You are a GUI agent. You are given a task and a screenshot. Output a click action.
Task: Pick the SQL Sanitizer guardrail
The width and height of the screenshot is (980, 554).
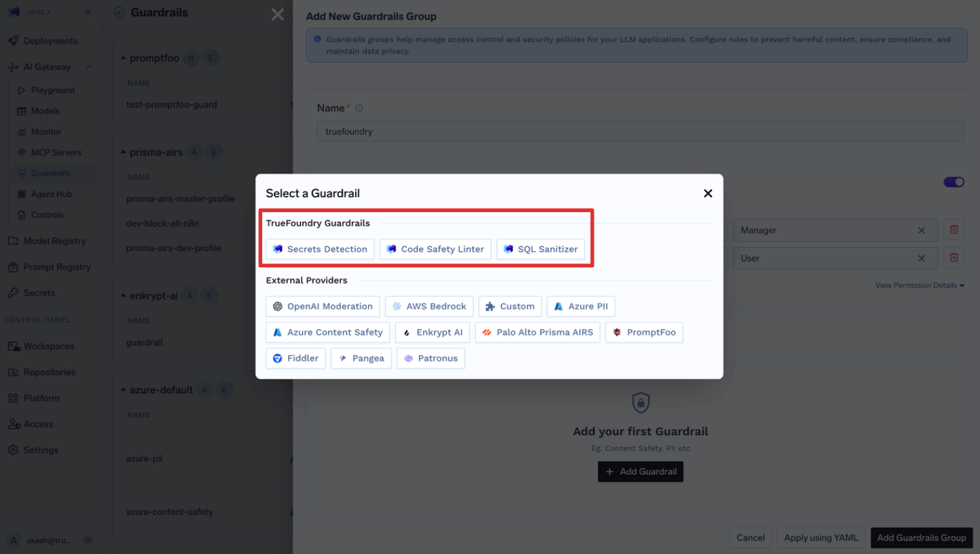pyautogui.click(x=541, y=249)
